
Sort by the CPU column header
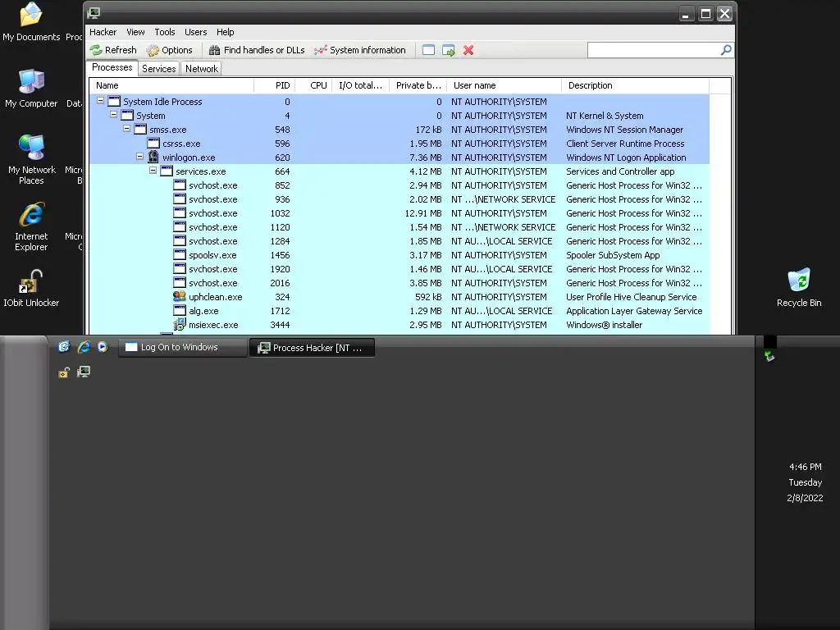313,85
